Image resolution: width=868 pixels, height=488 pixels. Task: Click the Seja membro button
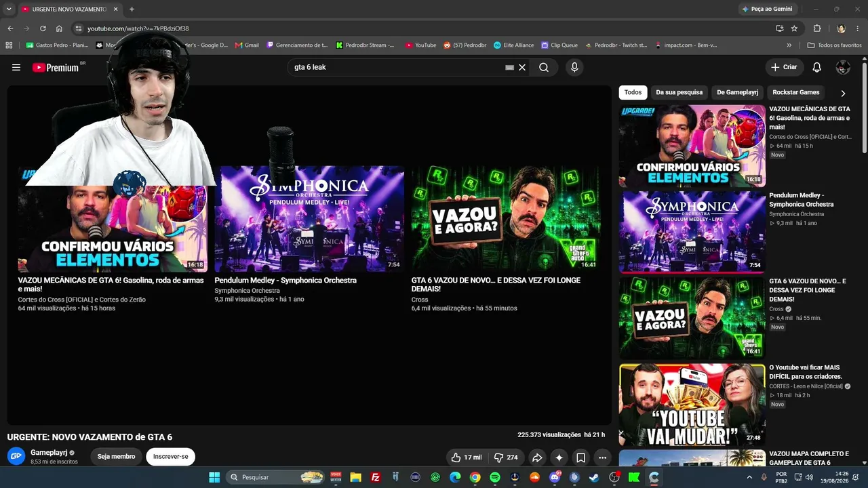[116, 457]
